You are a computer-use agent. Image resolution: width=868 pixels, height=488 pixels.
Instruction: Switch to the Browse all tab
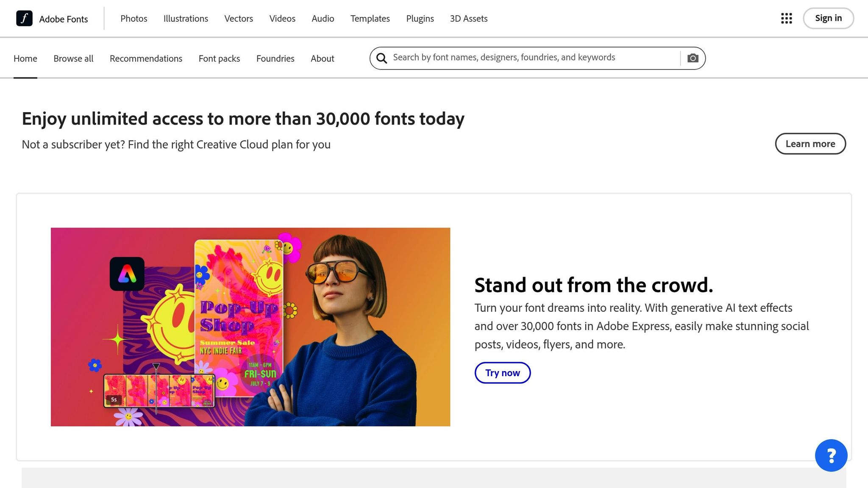(73, 58)
